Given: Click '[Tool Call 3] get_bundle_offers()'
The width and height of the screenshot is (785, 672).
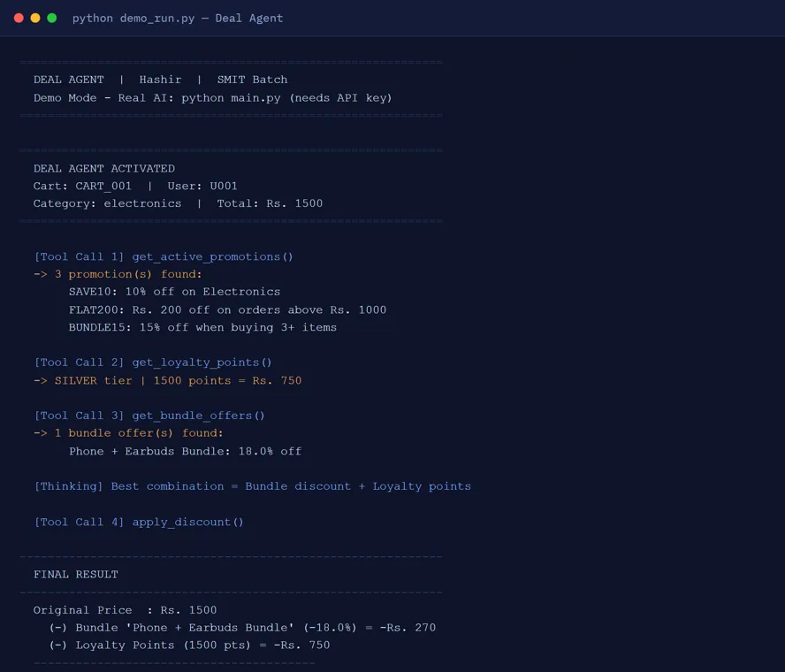Looking at the screenshot, I should (x=149, y=416).
